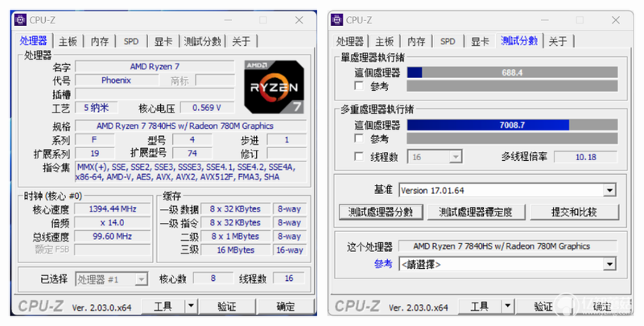Image resolution: width=644 pixels, height=326 pixels.
Task: Click 三级 cache value 16 MBytes
Action: 235,250
